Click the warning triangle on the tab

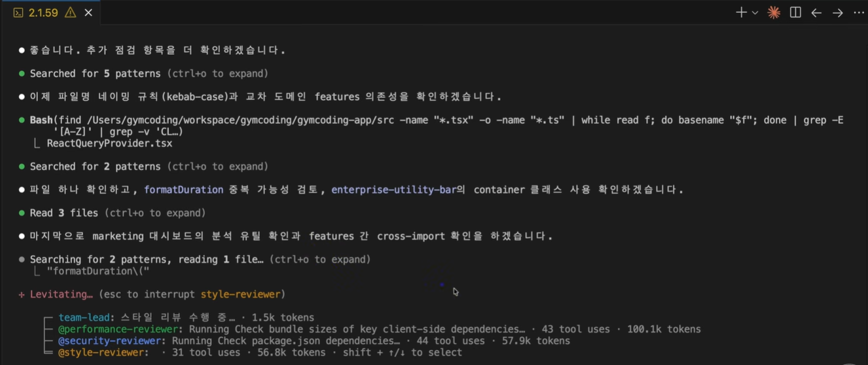[70, 12]
